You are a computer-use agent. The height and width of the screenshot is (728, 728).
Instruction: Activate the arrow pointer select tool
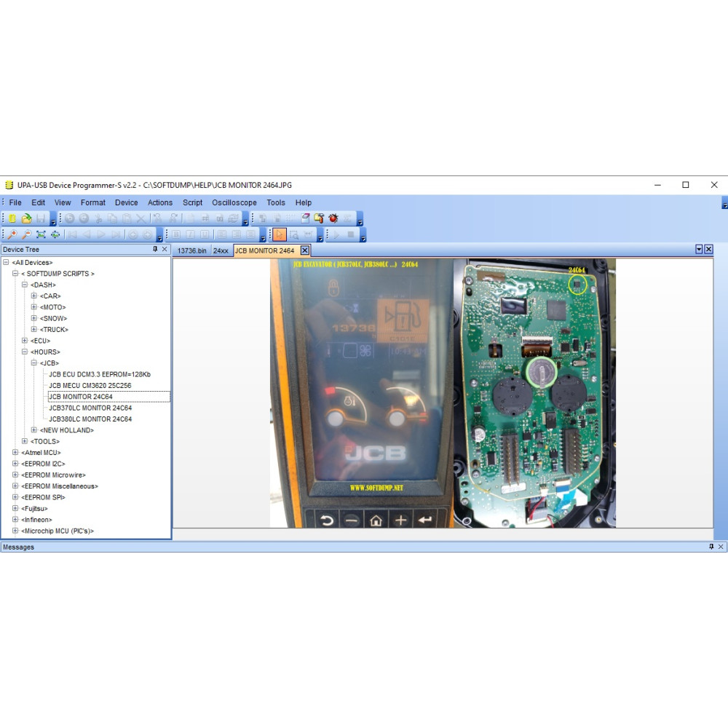point(279,234)
